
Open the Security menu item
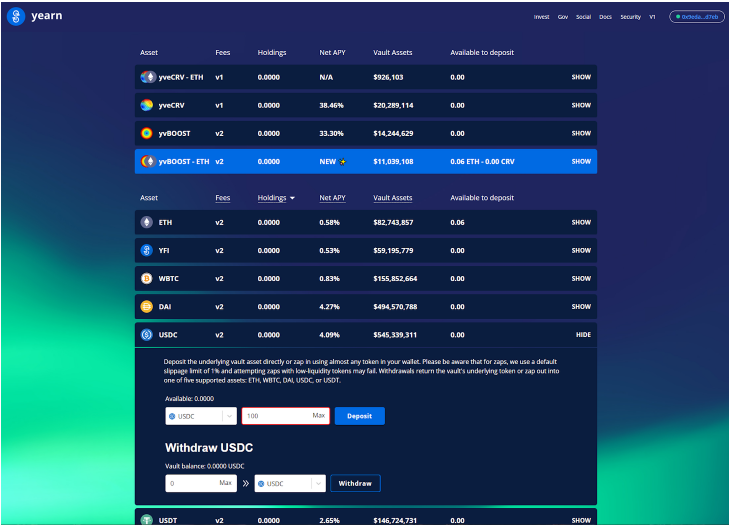[630, 17]
